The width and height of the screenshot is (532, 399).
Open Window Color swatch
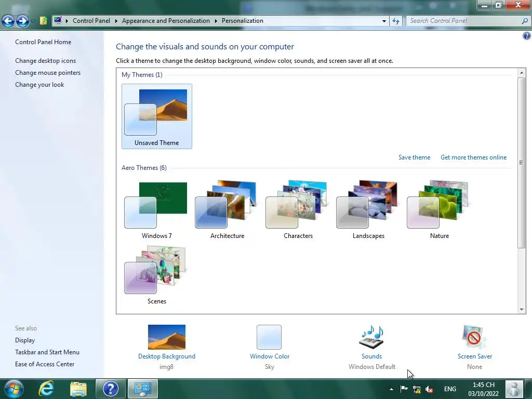pyautogui.click(x=269, y=337)
